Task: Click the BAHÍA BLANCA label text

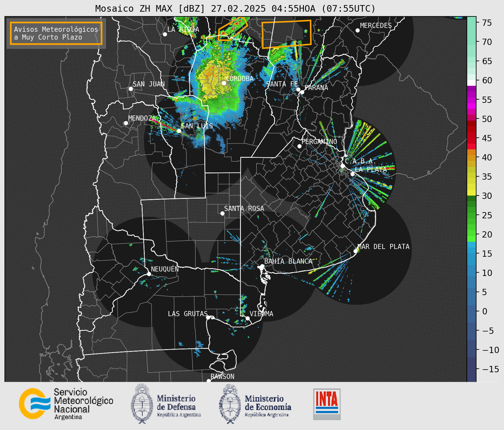Action: [x=288, y=261]
